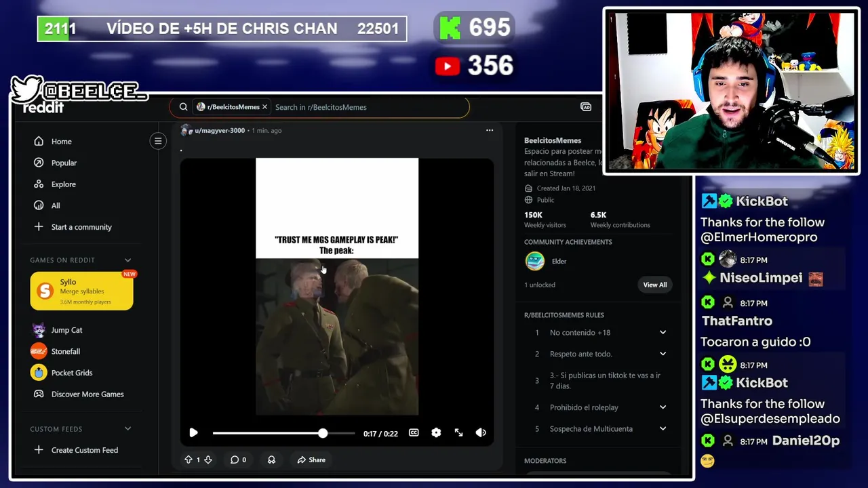Mute the video volume
Viewport: 868px width, 488px height.
point(481,432)
